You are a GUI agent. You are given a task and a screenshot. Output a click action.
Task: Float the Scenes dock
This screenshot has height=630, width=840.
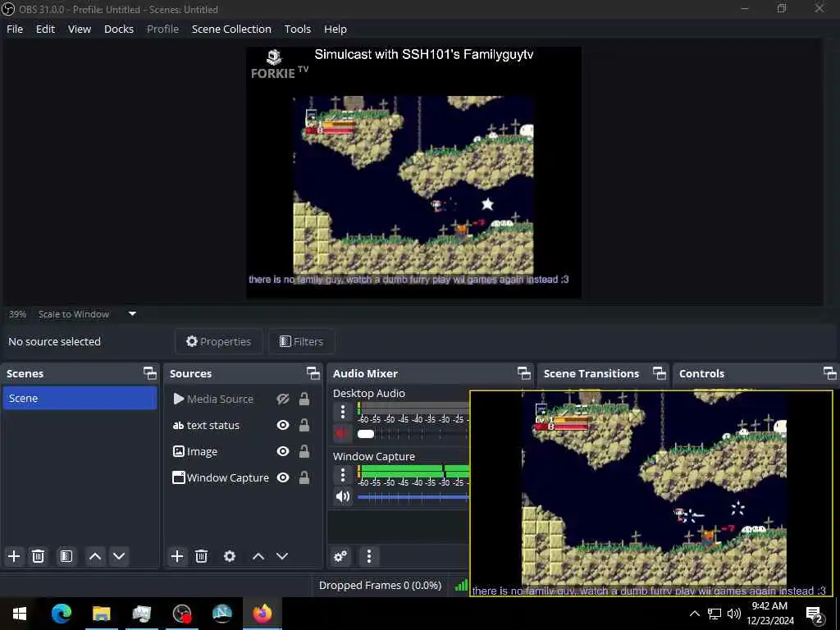[150, 373]
